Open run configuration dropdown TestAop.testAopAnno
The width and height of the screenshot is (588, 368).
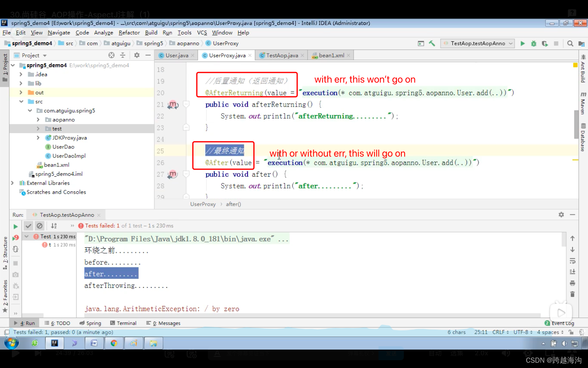pyautogui.click(x=477, y=43)
